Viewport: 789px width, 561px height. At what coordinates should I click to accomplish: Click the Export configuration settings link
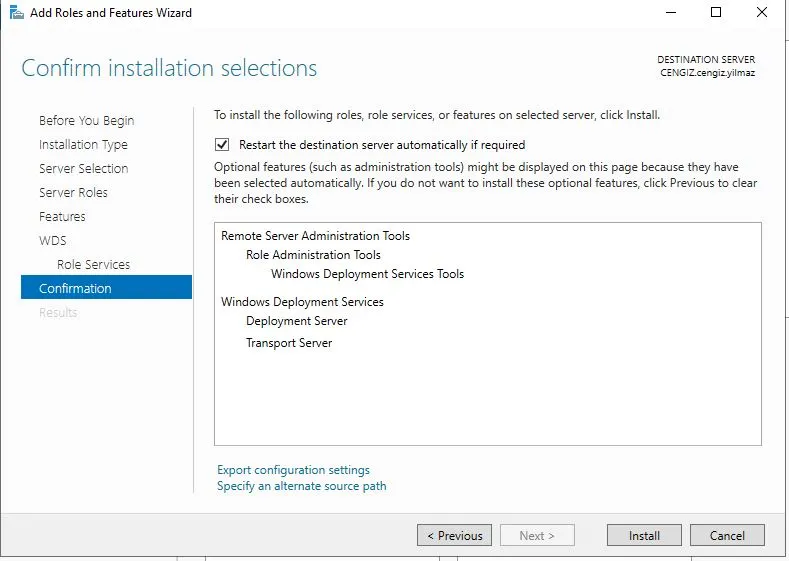tap(293, 470)
